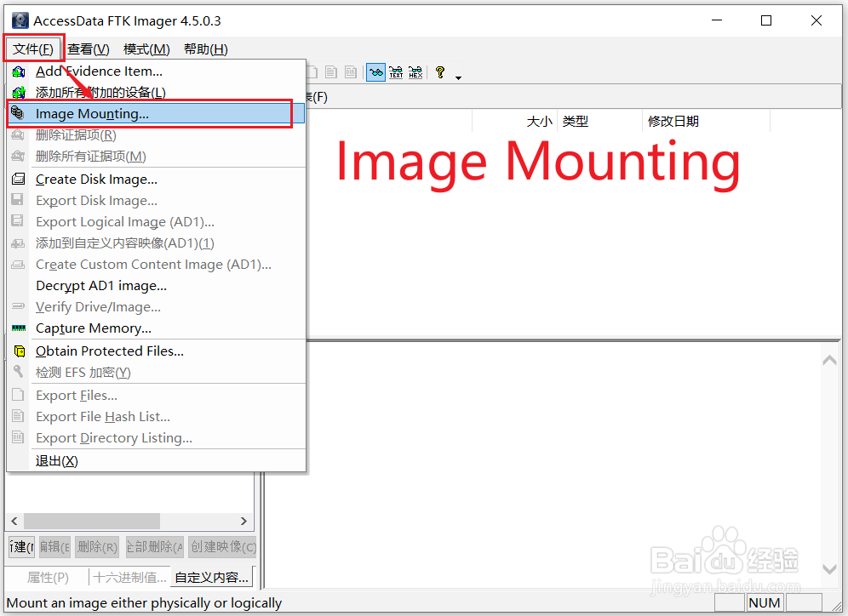
Task: Toggle TEXT view mode toolbar icon
Action: pos(396,71)
